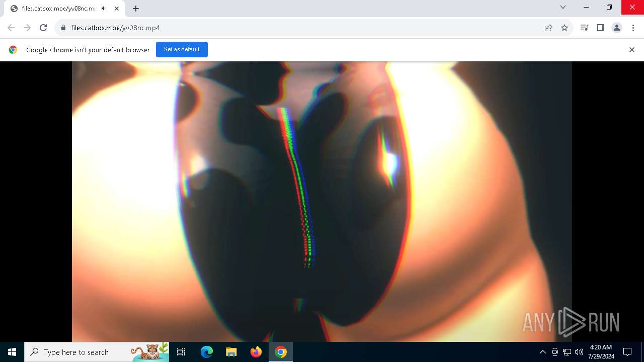This screenshot has height=362, width=644.
Task: Go forward to the next page
Action: click(x=27, y=28)
